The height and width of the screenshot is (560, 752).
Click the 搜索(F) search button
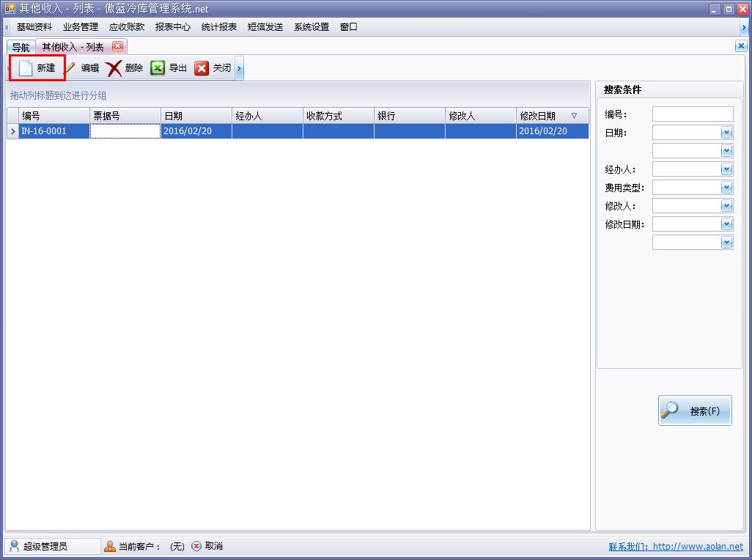pyautogui.click(x=694, y=410)
